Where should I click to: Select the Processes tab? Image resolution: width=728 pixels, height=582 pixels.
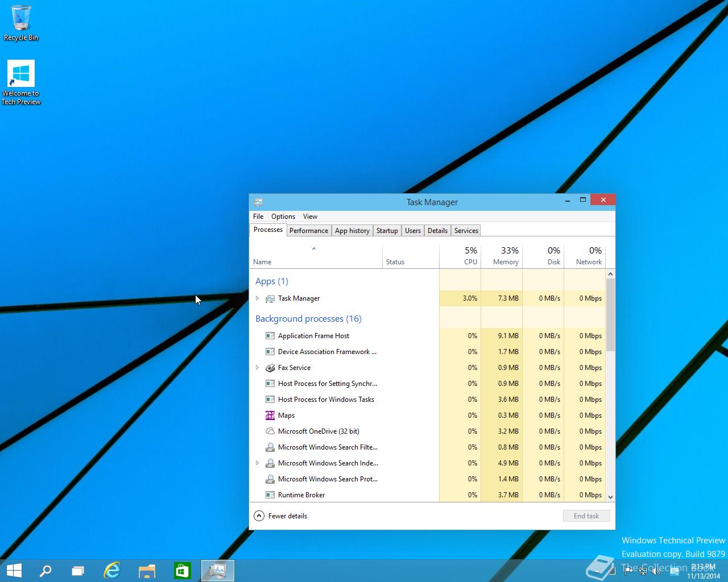point(268,230)
